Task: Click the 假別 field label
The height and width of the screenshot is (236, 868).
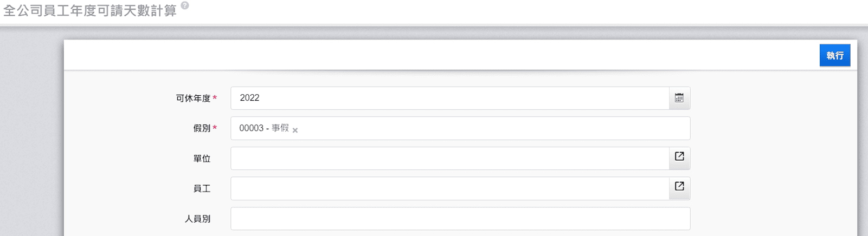Action: click(201, 128)
